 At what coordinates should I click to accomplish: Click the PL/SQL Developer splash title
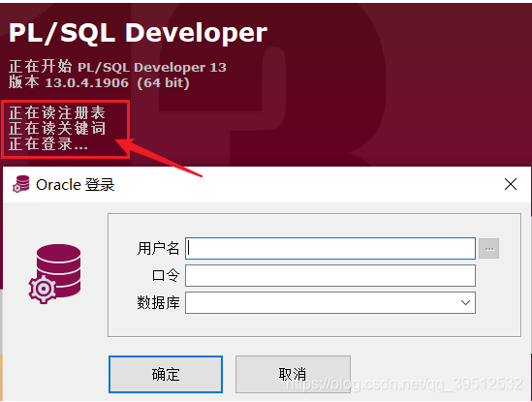tap(139, 33)
